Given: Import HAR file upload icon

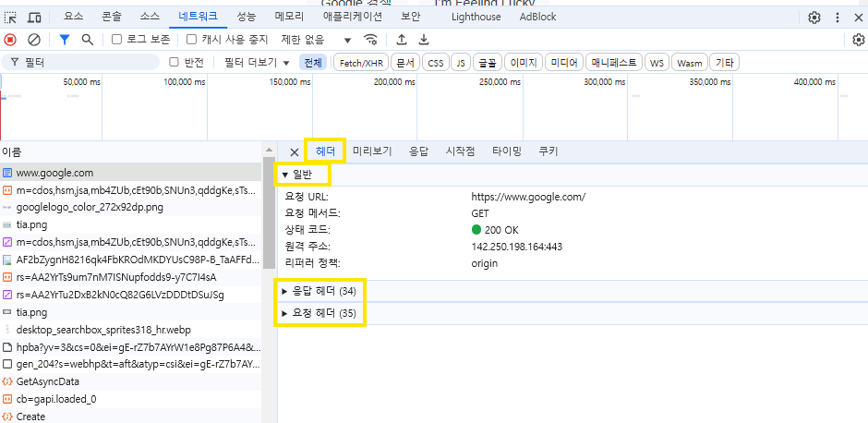Looking at the screenshot, I should [x=402, y=40].
